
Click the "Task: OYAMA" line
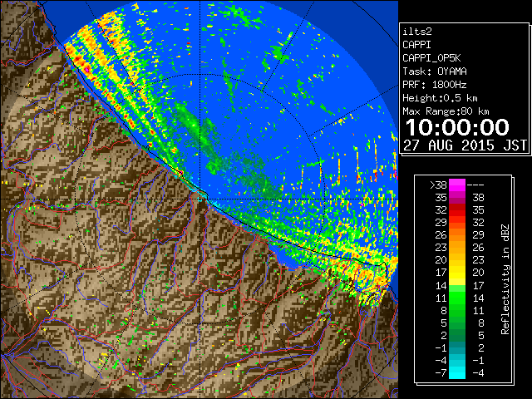(x=435, y=71)
